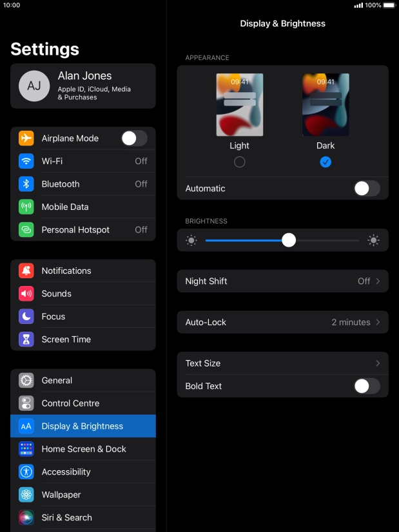Click the brightness slider knob
The image size is (399, 532).
pyautogui.click(x=289, y=240)
